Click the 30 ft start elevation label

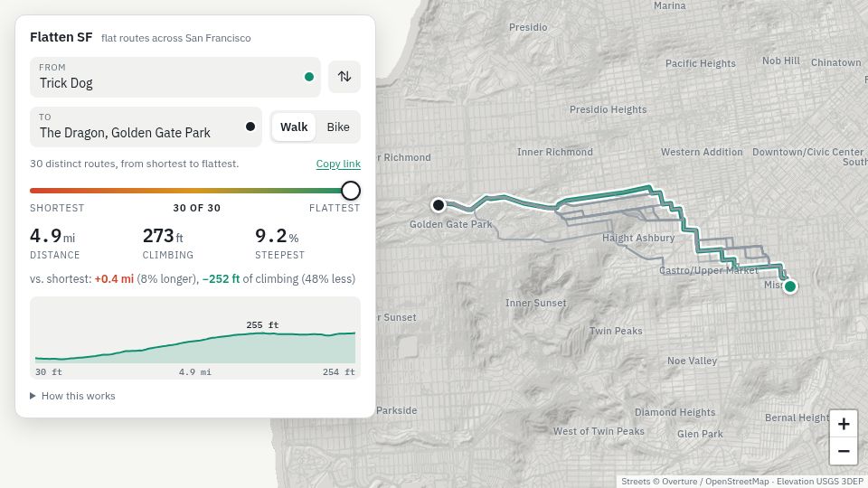[x=49, y=371]
